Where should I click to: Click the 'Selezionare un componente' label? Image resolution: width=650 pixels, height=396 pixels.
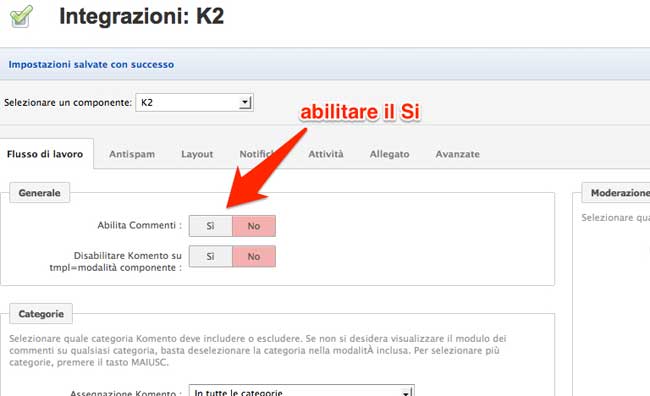[x=68, y=102]
